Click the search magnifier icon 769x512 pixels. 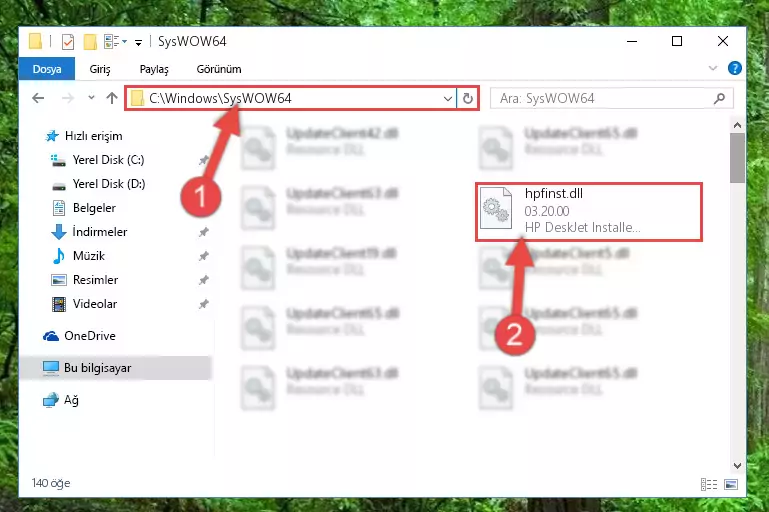[719, 99]
